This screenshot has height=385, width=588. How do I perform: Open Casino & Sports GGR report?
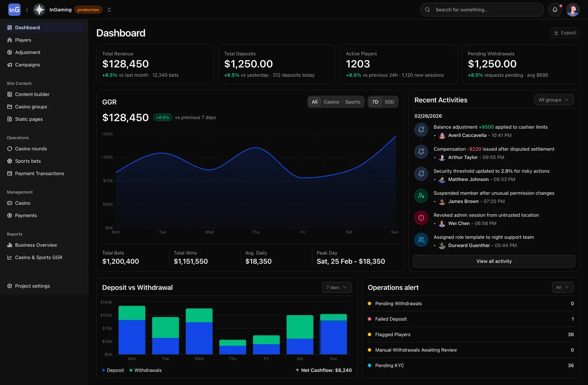(x=39, y=257)
